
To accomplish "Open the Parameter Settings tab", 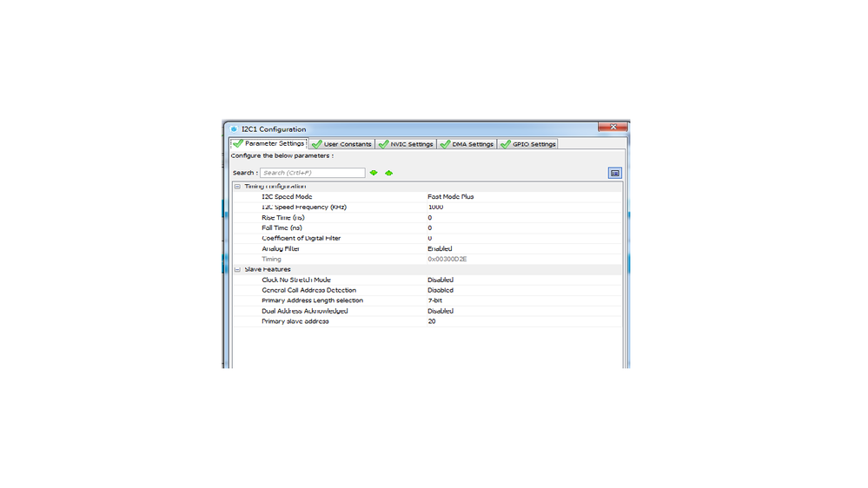I will pos(269,143).
